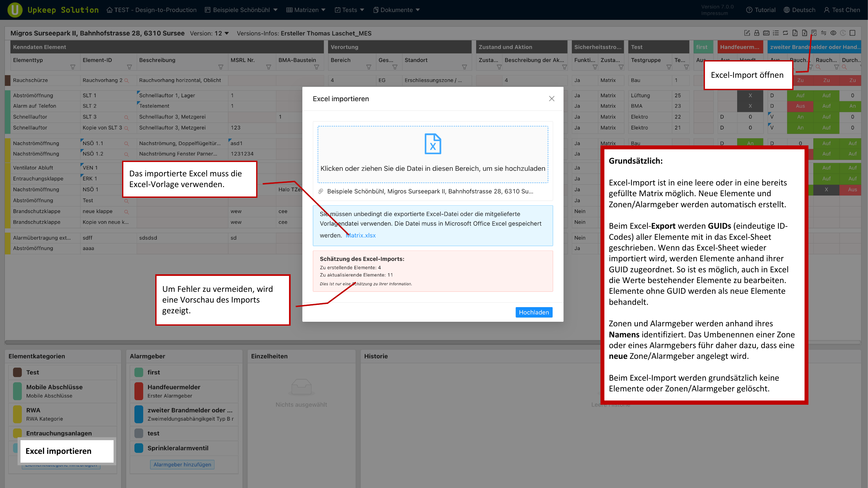Open the Beispiele Schönbühl dropdown menu

point(241,10)
